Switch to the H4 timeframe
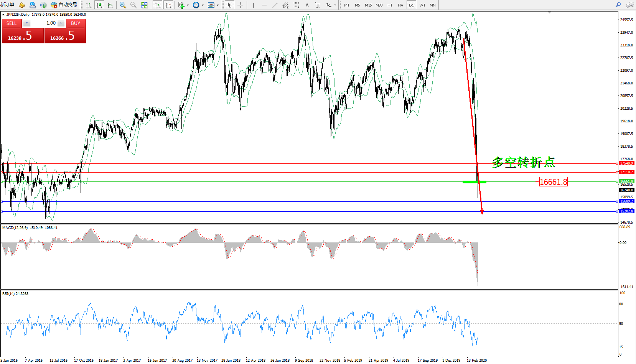This screenshot has height=364, width=636. (x=400, y=5)
